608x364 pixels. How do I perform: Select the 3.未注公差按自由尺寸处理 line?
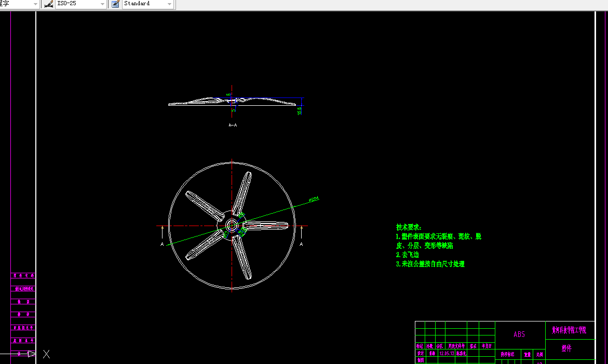(430, 264)
